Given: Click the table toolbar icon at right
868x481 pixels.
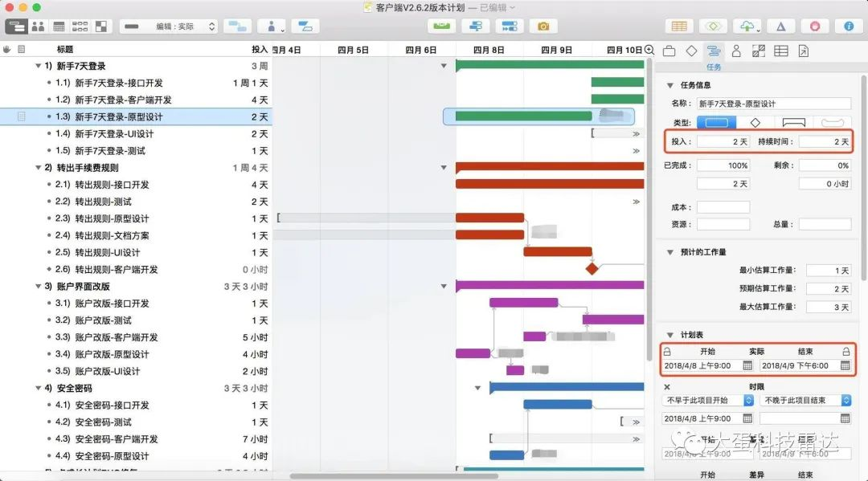Looking at the screenshot, I should (679, 26).
